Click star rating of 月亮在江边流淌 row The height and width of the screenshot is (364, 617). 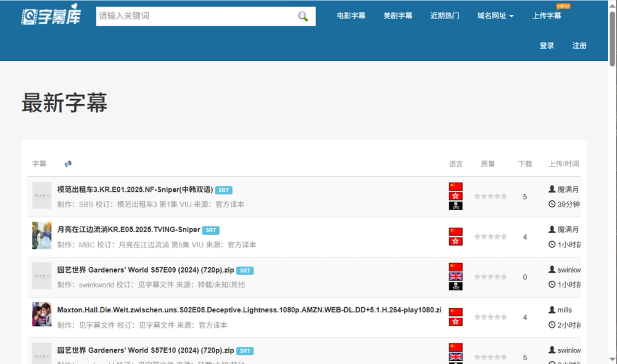point(491,236)
